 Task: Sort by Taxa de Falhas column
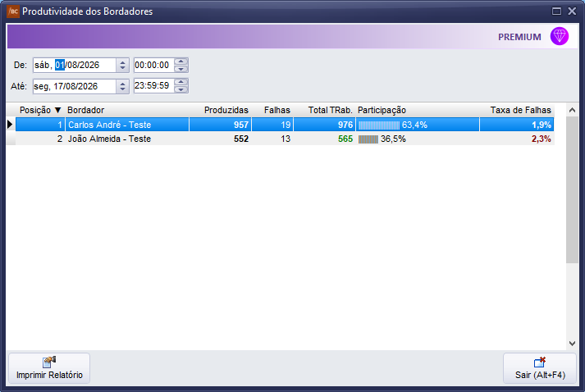(x=520, y=110)
